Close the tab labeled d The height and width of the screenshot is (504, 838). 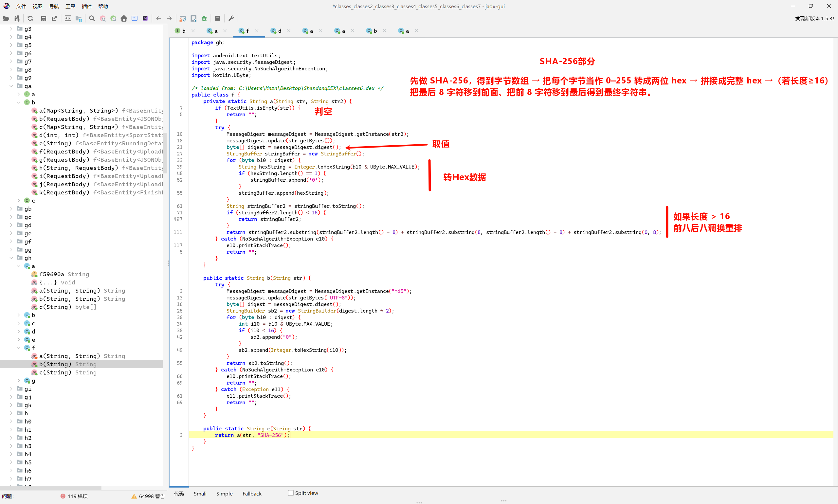coord(289,30)
